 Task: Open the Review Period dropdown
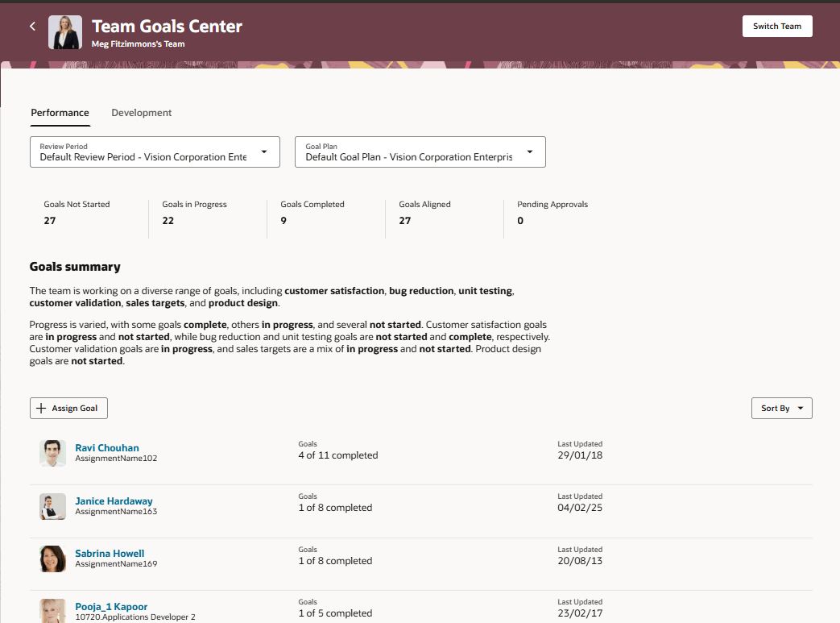[264, 152]
